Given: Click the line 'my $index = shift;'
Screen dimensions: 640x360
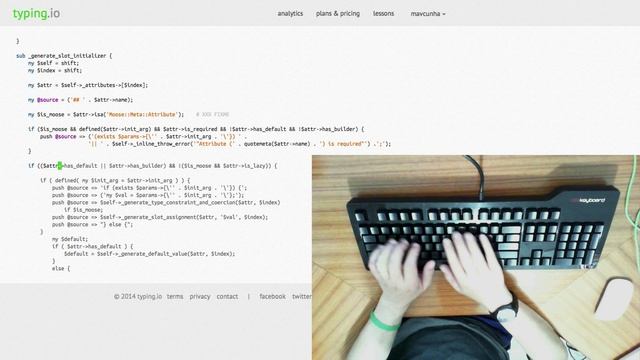Looking at the screenshot, I should pos(55,71).
